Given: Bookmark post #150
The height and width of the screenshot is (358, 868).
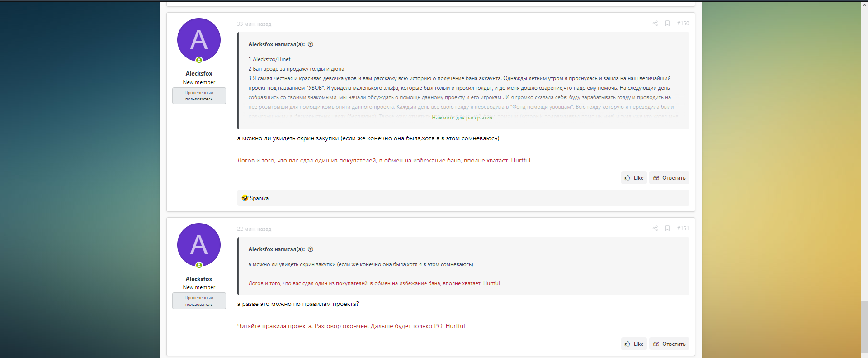Looking at the screenshot, I should (667, 24).
